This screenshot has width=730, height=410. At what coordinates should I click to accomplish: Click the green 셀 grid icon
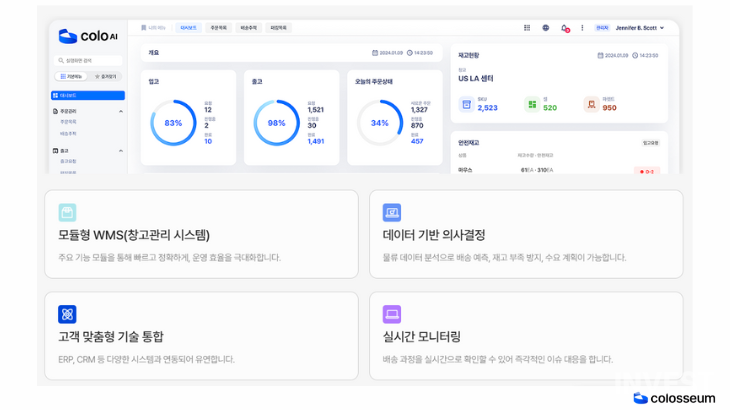point(532,104)
